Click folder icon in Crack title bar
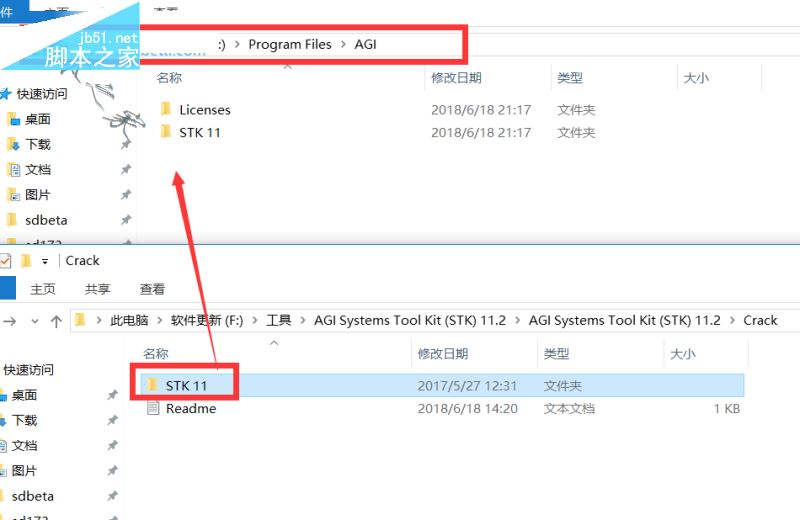Viewport: 800px width, 520px height. [26, 261]
